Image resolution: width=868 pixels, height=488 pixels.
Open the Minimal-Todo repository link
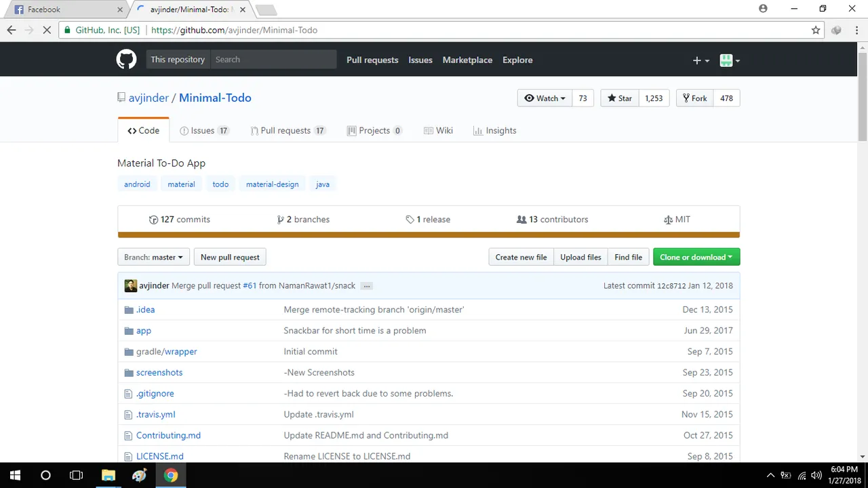coord(215,98)
